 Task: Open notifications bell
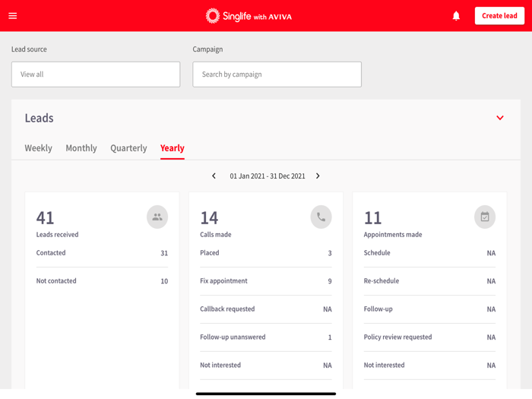coord(456,16)
